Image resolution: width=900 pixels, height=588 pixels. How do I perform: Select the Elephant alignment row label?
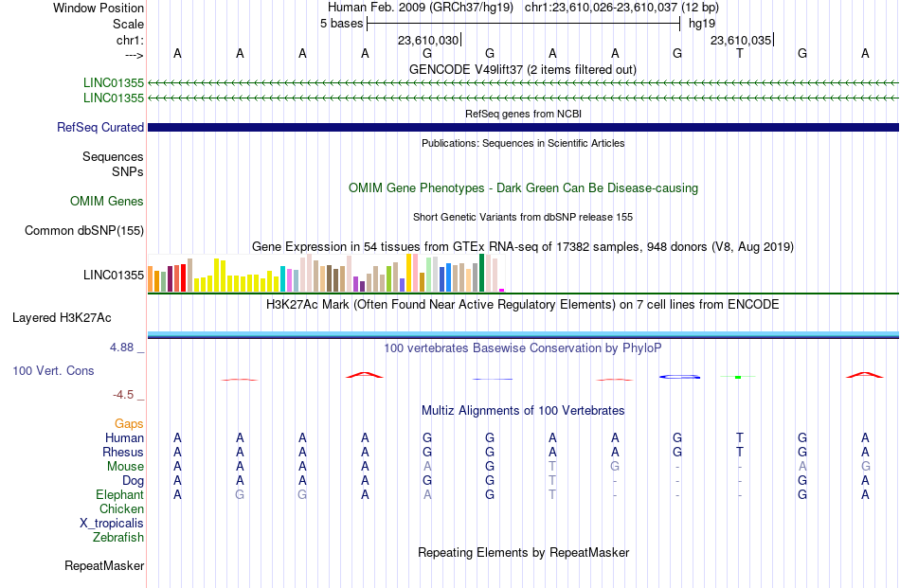pyautogui.click(x=120, y=495)
